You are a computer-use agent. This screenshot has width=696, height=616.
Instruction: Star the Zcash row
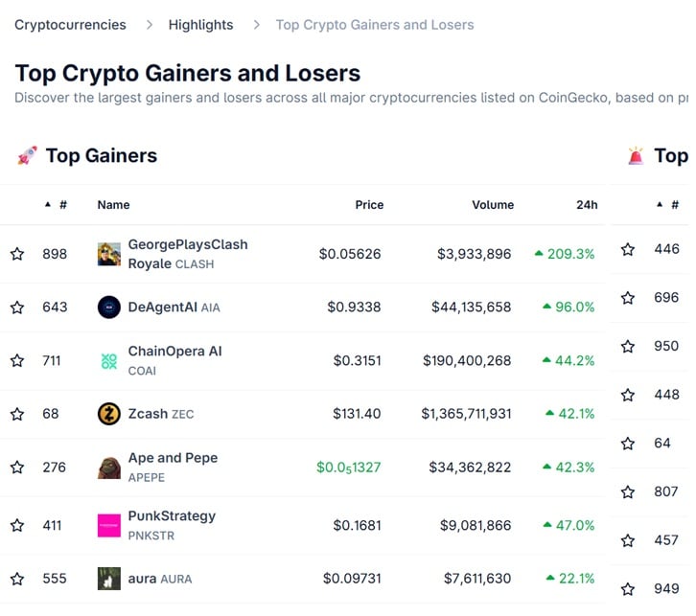(x=17, y=414)
